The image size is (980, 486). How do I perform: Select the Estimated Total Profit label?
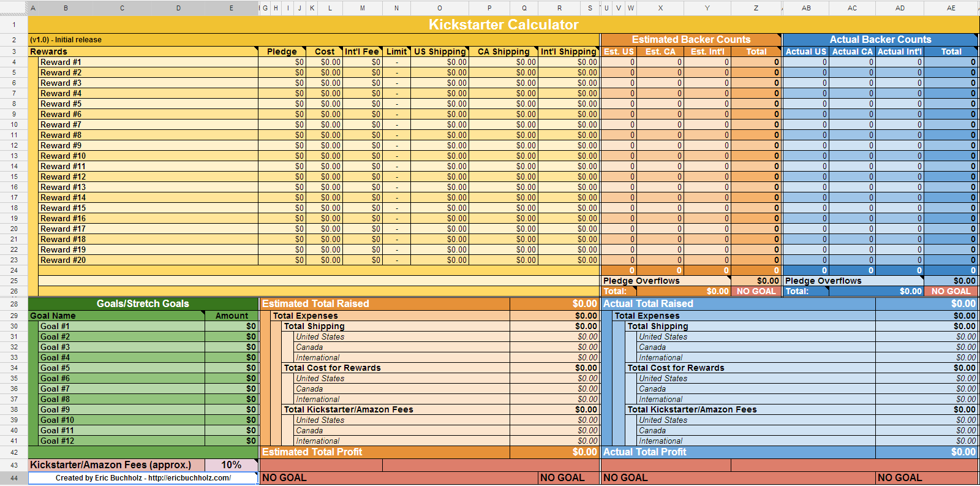[x=385, y=452]
